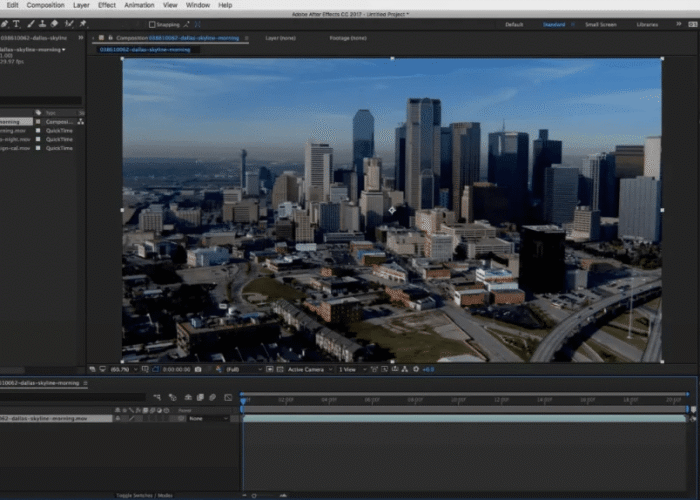This screenshot has height=500, width=700.
Task: Open the Standard workspace options menu icon
Action: (x=573, y=25)
